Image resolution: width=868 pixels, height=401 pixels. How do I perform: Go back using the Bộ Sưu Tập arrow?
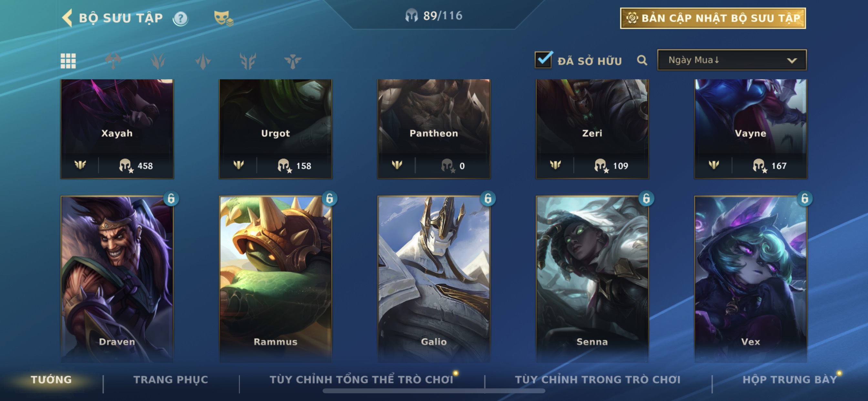[x=67, y=18]
